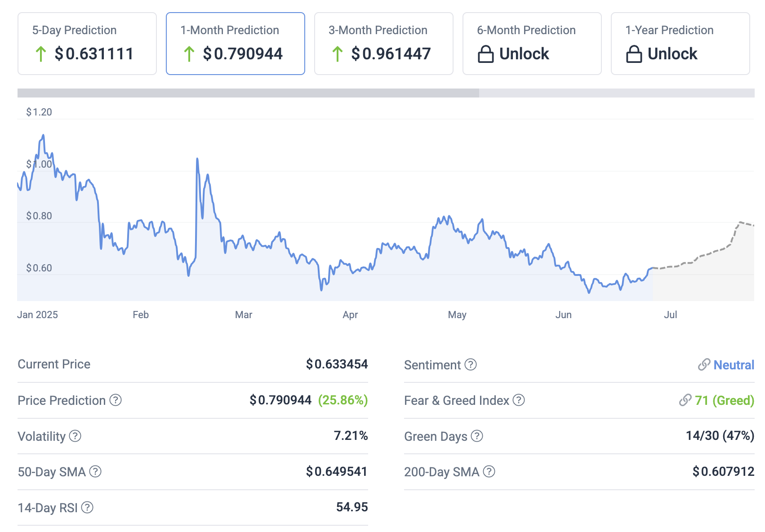The image size is (765, 532).
Task: Click the horizontal scrollbar under prediction cards
Action: click(248, 93)
